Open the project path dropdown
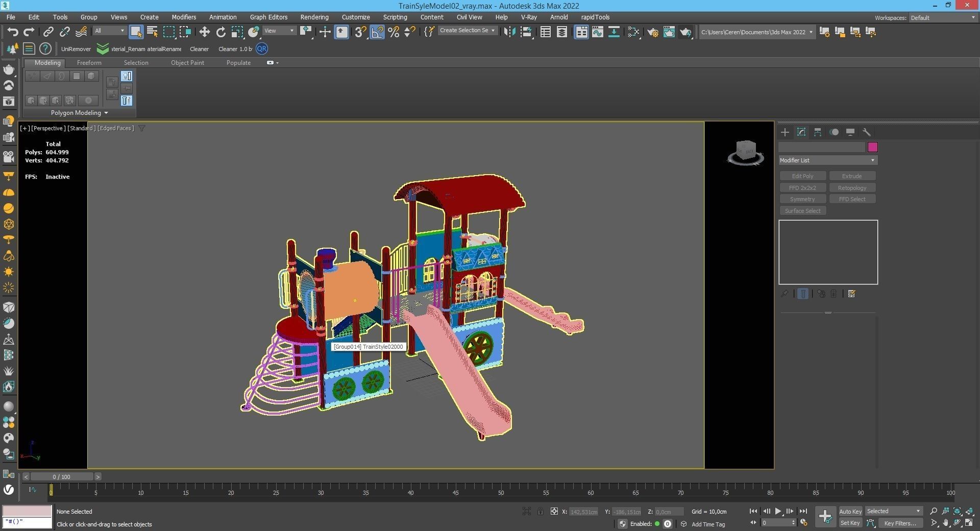 tap(757, 32)
